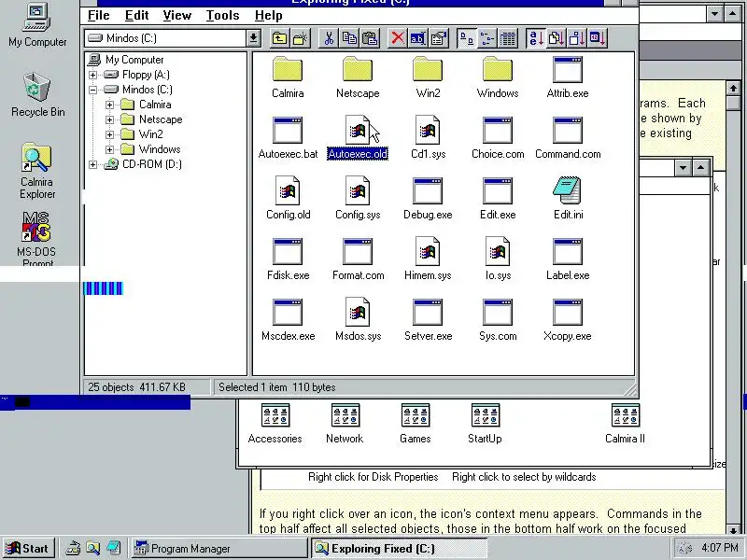Open the Tools menu
Screen dimensions: 747x560
tap(222, 16)
